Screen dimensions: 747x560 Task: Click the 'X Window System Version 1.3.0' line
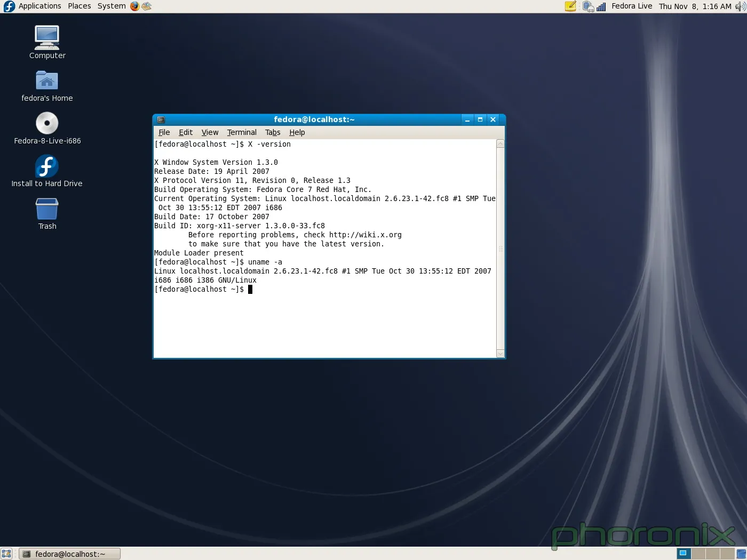216,162
